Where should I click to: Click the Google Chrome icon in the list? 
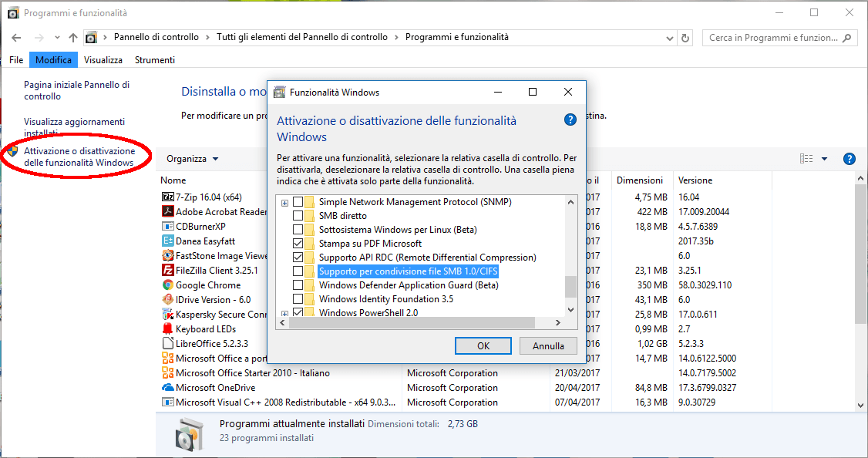(x=168, y=285)
